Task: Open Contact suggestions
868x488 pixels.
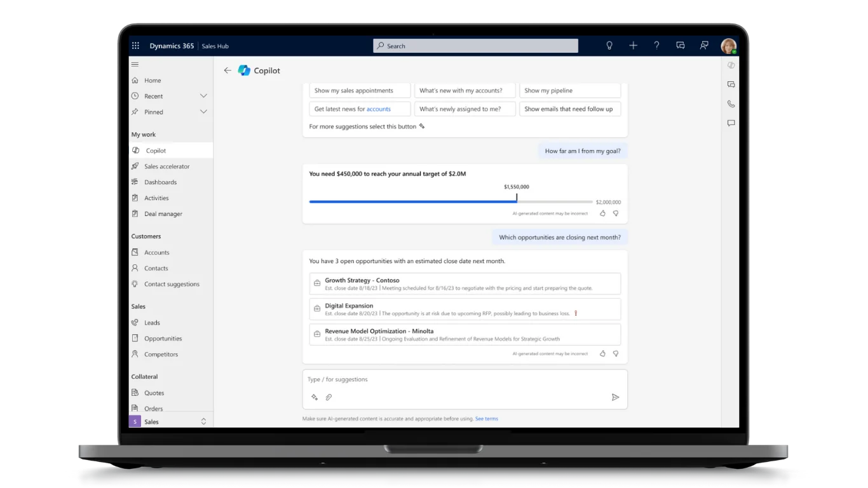Action: [x=170, y=284]
